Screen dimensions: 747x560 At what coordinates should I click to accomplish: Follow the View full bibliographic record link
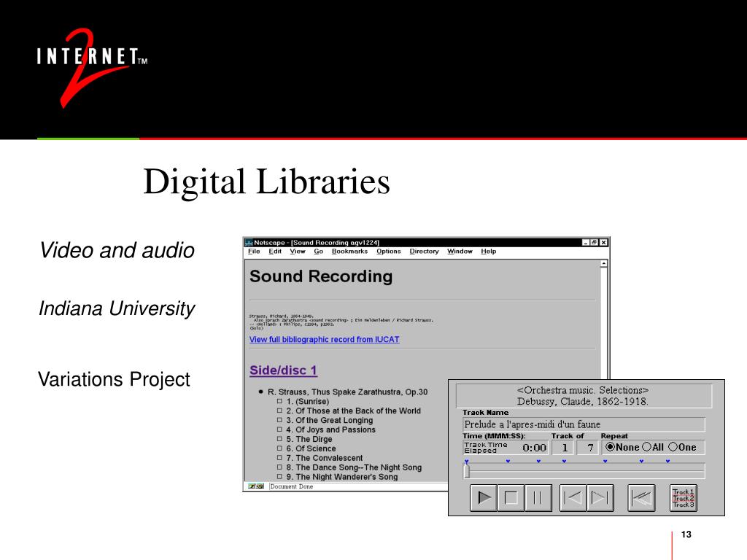[325, 340]
